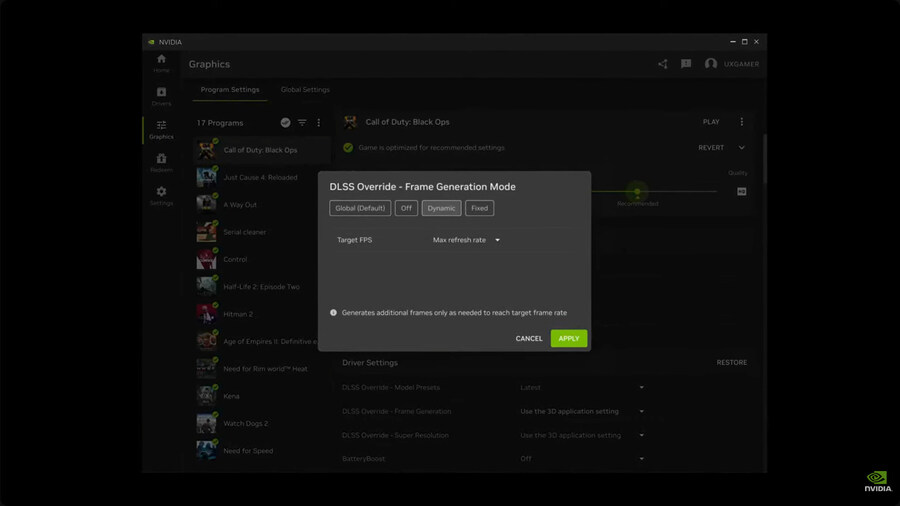Select Just Cause 4: Reloaded in the programs list

coord(260,177)
